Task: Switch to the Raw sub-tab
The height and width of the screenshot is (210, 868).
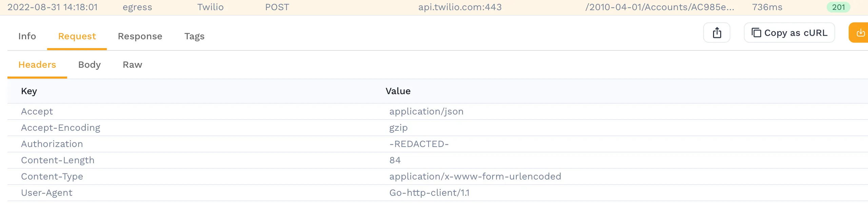Action: point(133,65)
